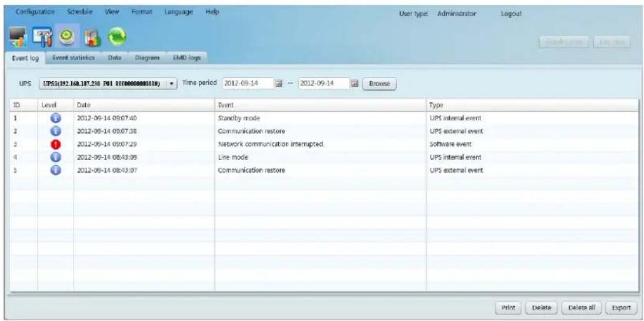Select the 'Line mode' event cell
The width and height of the screenshot is (644, 321).
click(320, 157)
